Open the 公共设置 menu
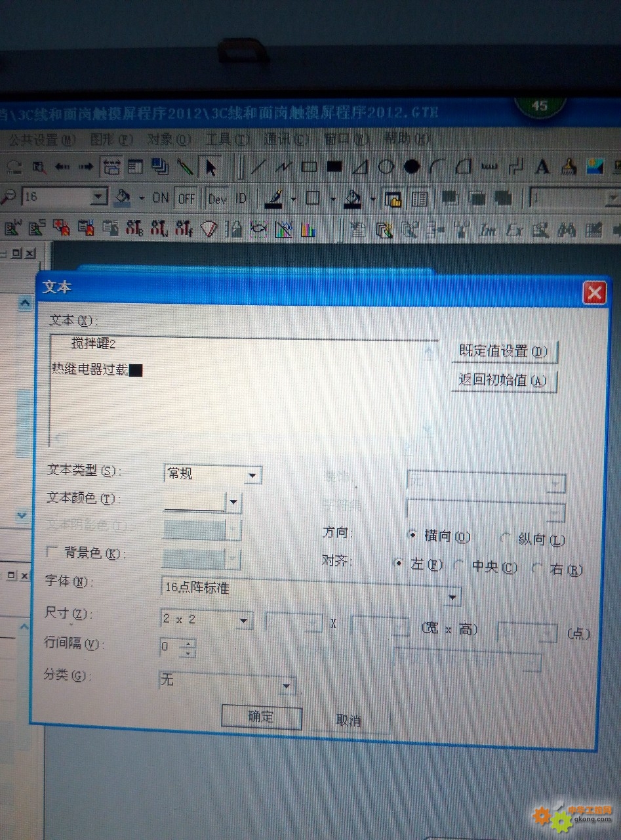 click(42, 140)
